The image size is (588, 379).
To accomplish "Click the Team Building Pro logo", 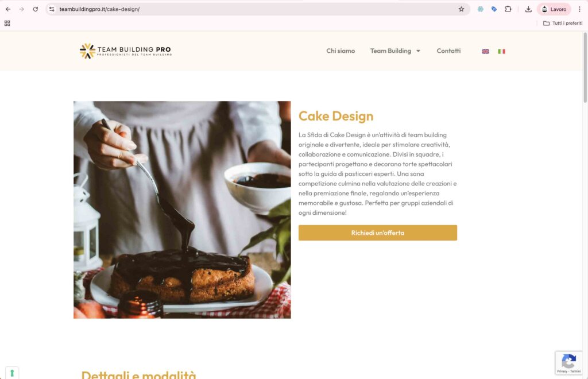I will 126,51.
